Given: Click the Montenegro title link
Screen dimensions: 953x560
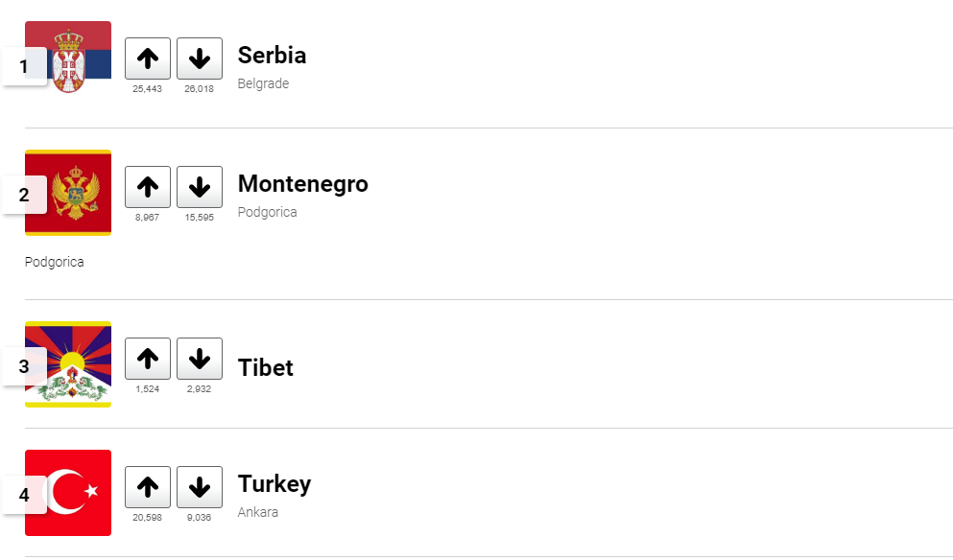Looking at the screenshot, I should click(x=302, y=184).
